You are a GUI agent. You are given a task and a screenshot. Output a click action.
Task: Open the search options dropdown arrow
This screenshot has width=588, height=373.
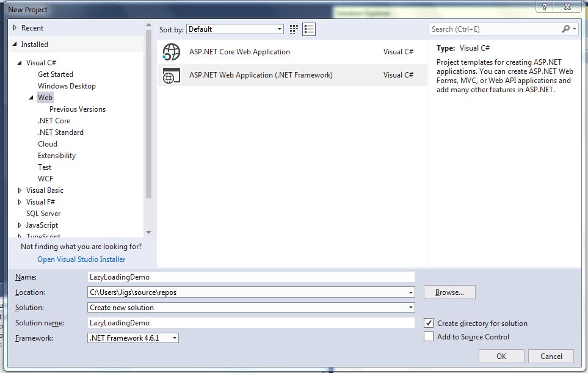pos(575,29)
